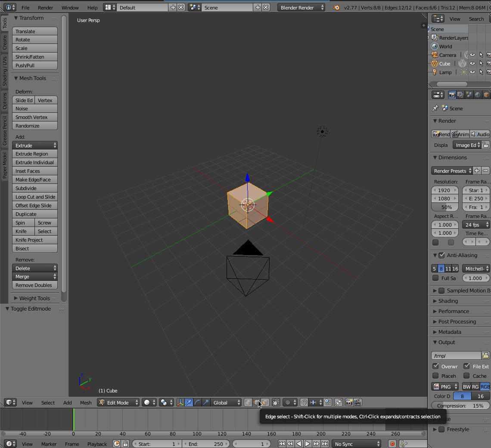
Task: Enable the Full Sample checkbox
Action: (435, 278)
